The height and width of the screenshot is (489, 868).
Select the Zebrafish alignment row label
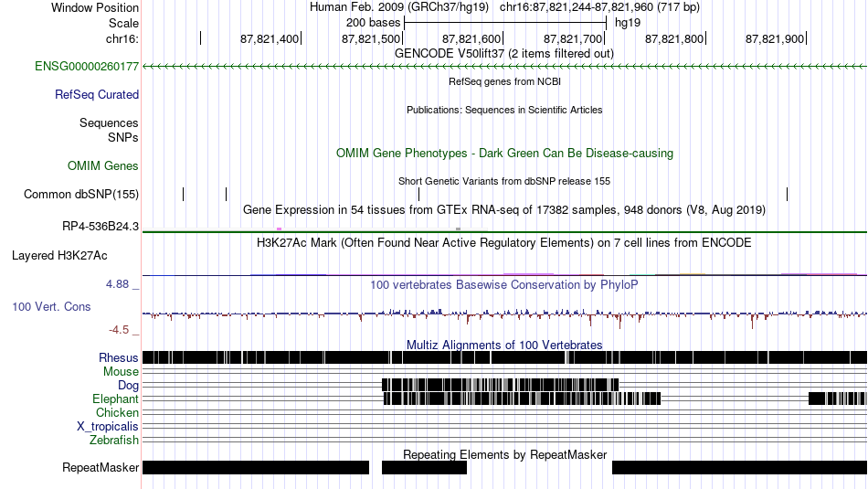pos(114,441)
